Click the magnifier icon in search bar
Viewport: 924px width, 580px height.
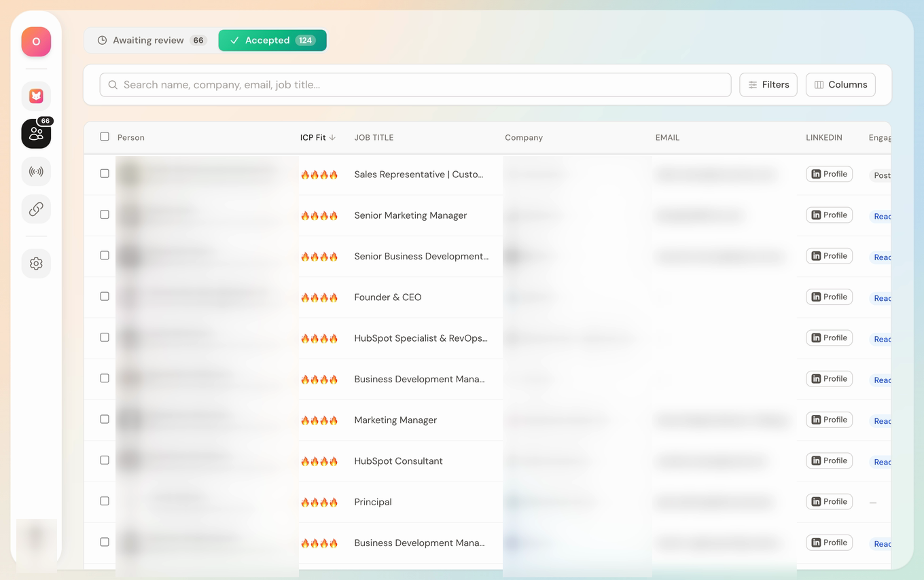coord(113,85)
